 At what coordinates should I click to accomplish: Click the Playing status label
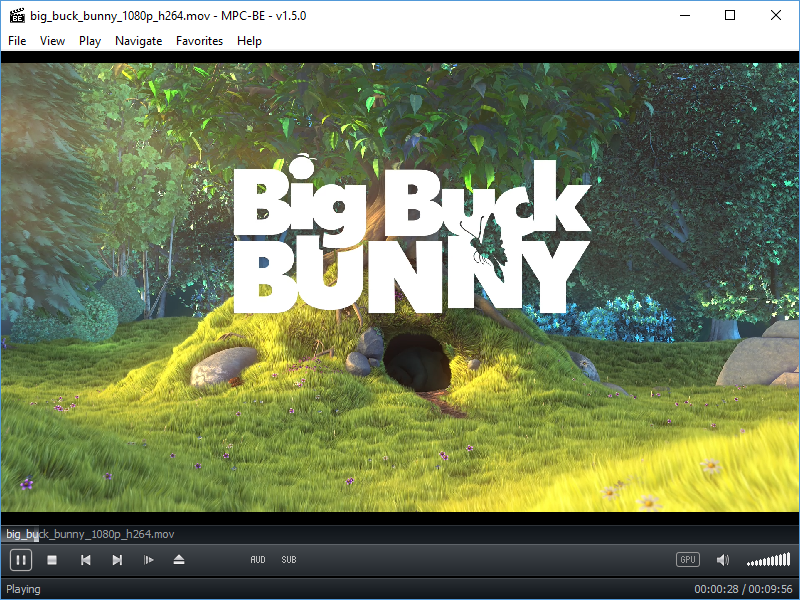23,589
